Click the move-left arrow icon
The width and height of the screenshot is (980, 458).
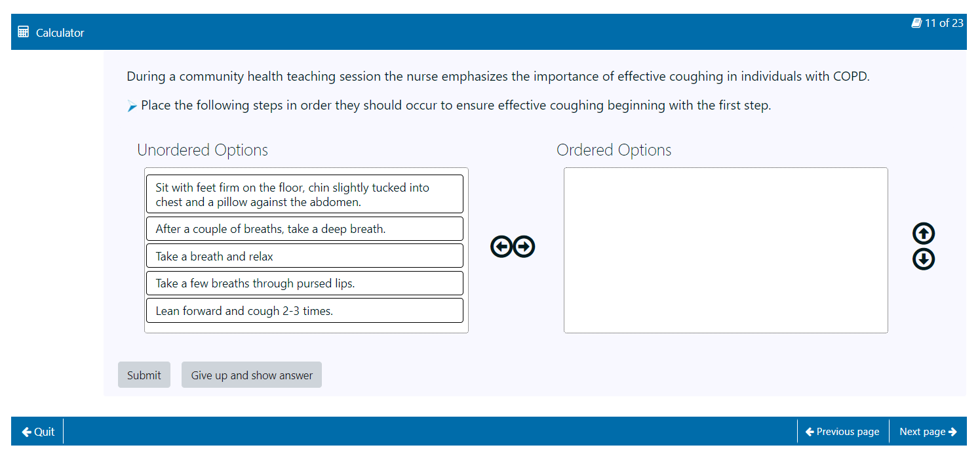501,247
